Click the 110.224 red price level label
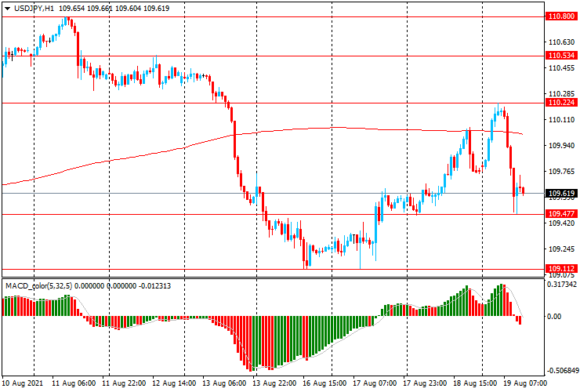Screen dimensions: 580x392 [561, 103]
